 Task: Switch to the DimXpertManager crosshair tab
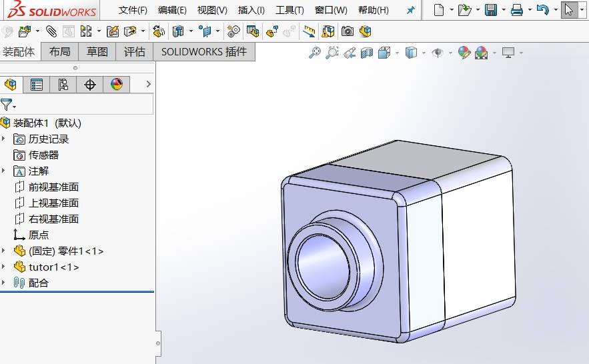coord(90,85)
